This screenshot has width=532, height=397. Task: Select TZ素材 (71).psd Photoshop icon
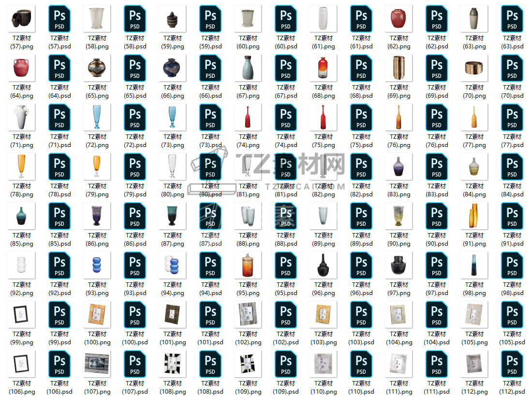(59, 118)
